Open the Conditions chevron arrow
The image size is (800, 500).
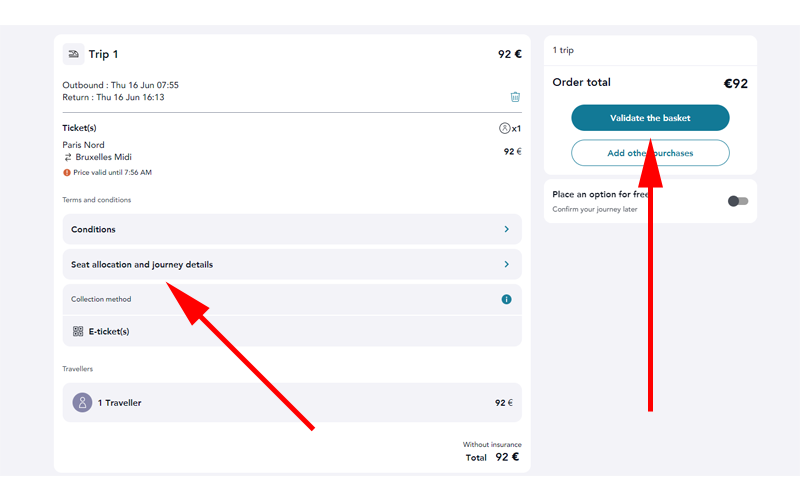[507, 229]
